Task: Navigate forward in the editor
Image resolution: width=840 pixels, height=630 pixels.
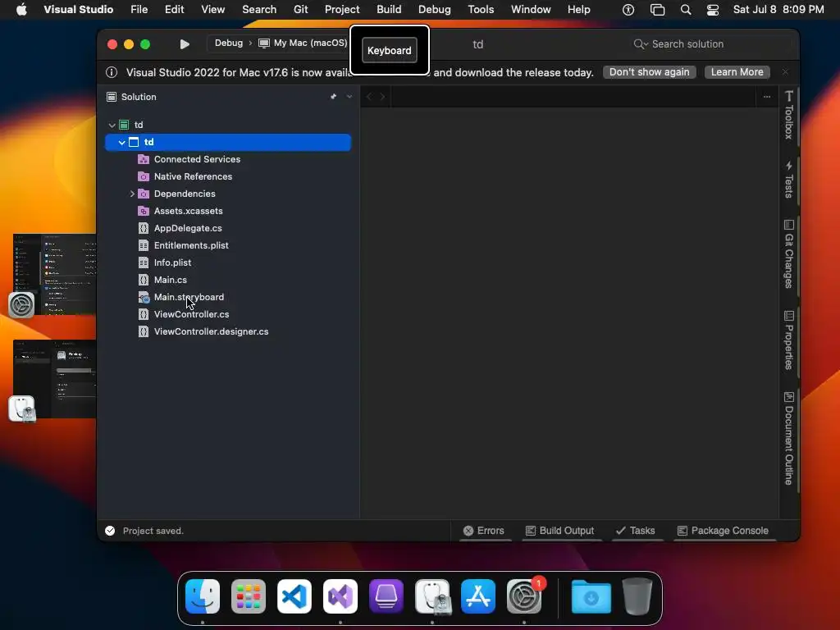Action: click(382, 97)
